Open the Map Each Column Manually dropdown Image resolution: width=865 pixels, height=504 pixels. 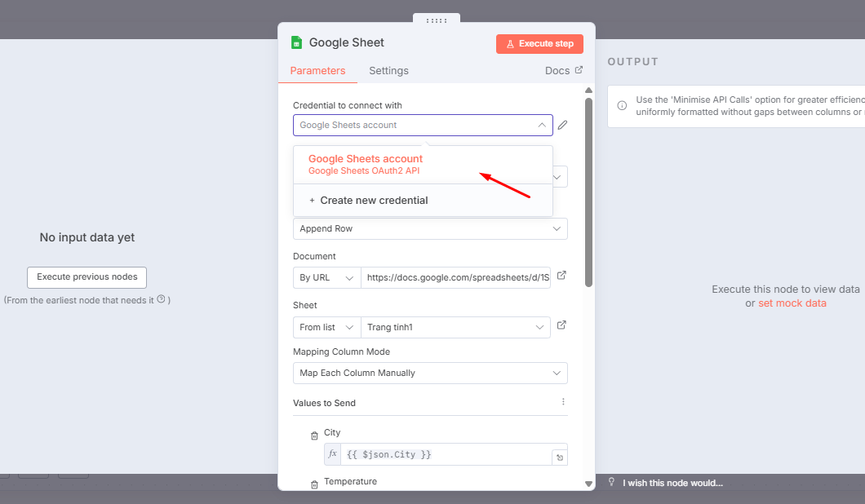click(x=430, y=374)
